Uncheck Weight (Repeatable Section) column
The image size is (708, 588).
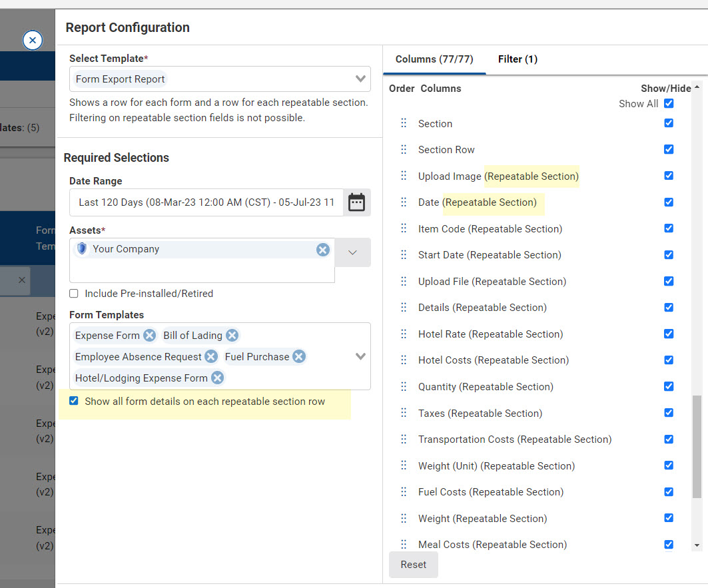[669, 518]
